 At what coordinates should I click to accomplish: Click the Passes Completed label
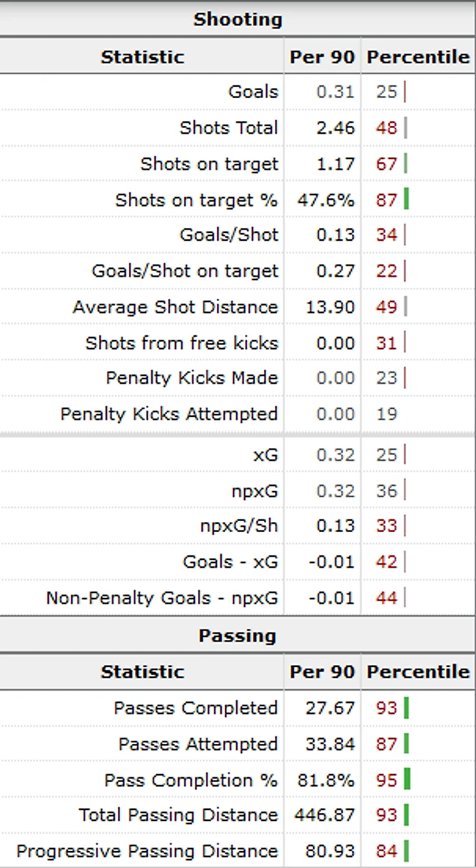(x=196, y=708)
